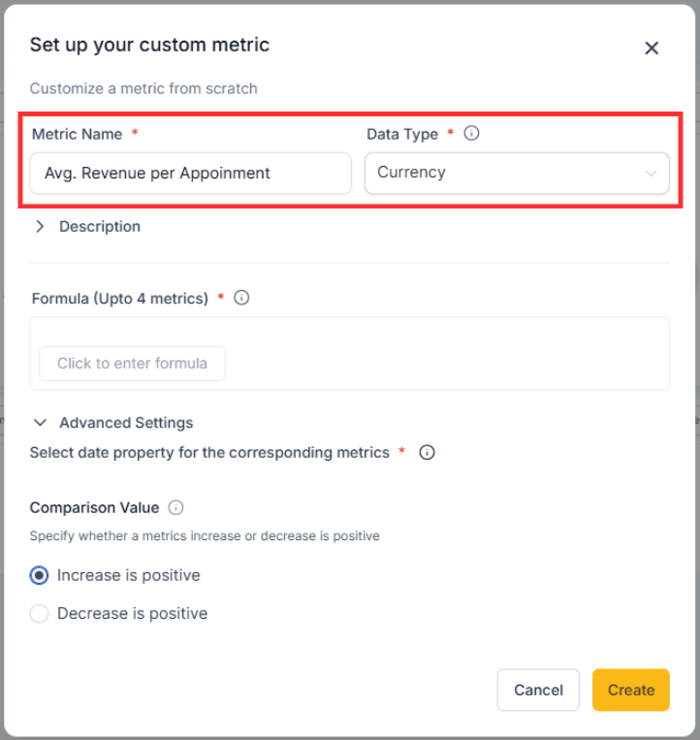This screenshot has width=700, height=740.
Task: Click the arrow inside the Currency field
Action: click(651, 174)
